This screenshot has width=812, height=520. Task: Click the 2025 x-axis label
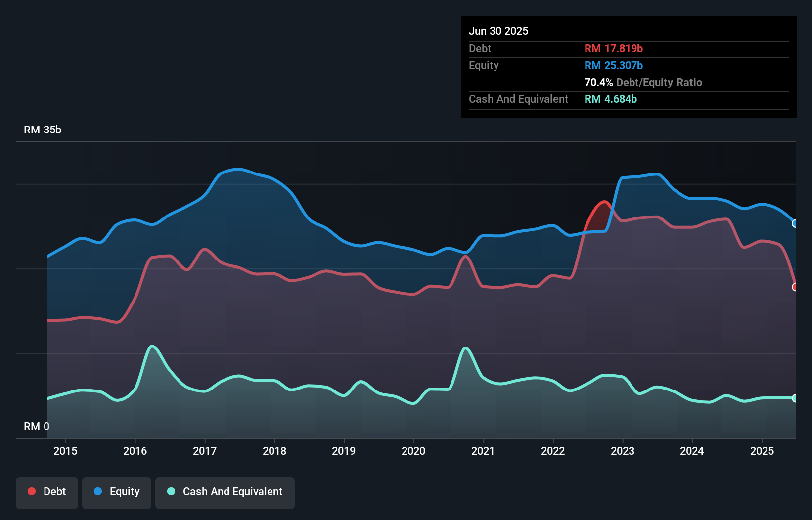click(x=762, y=451)
